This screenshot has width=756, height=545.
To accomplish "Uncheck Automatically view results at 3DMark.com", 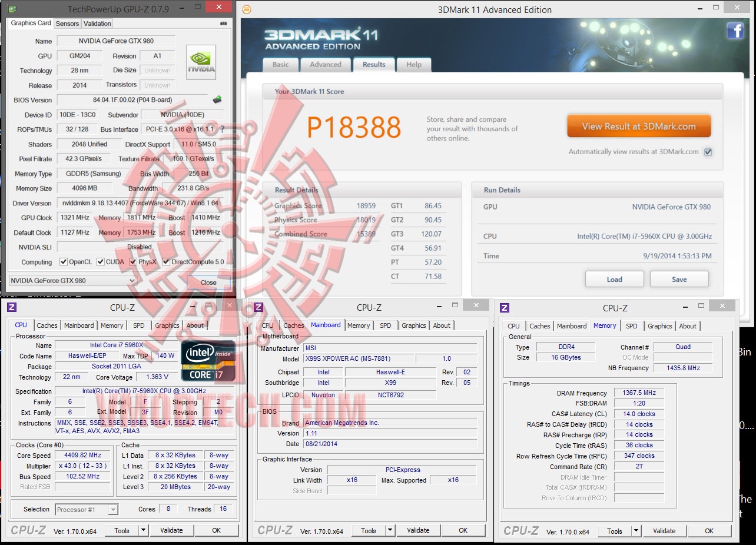I will click(708, 152).
